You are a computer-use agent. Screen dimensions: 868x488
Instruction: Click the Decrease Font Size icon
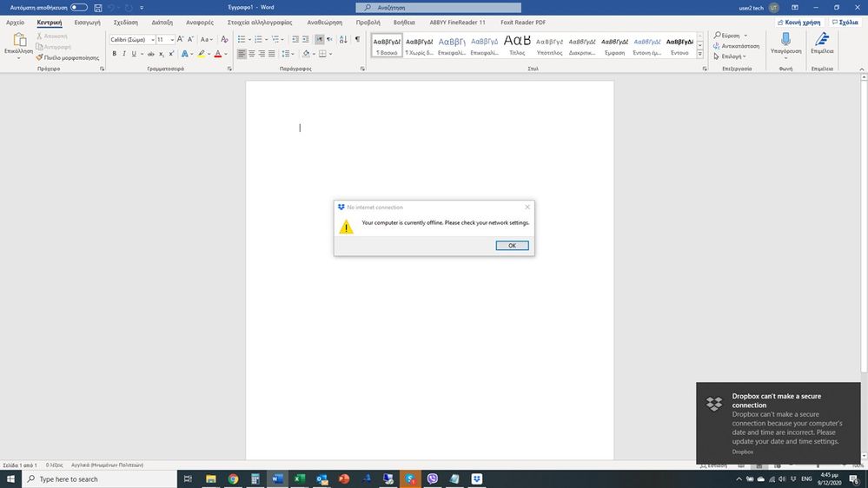click(x=190, y=39)
